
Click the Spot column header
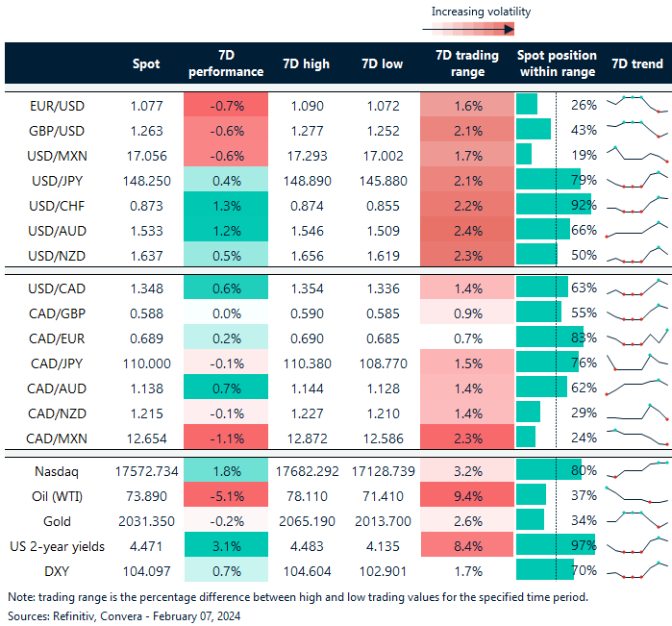click(x=146, y=63)
